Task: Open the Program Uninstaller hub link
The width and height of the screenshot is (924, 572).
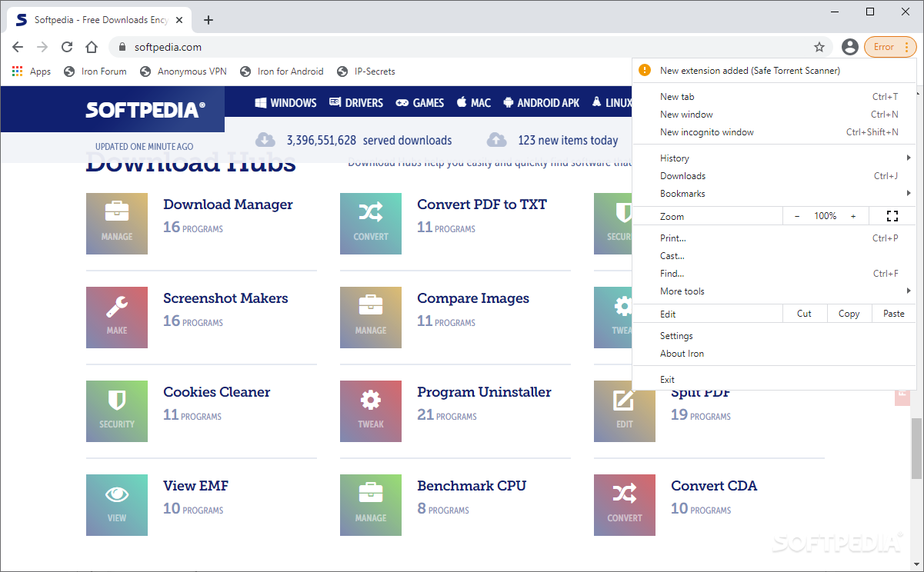Action: click(484, 392)
